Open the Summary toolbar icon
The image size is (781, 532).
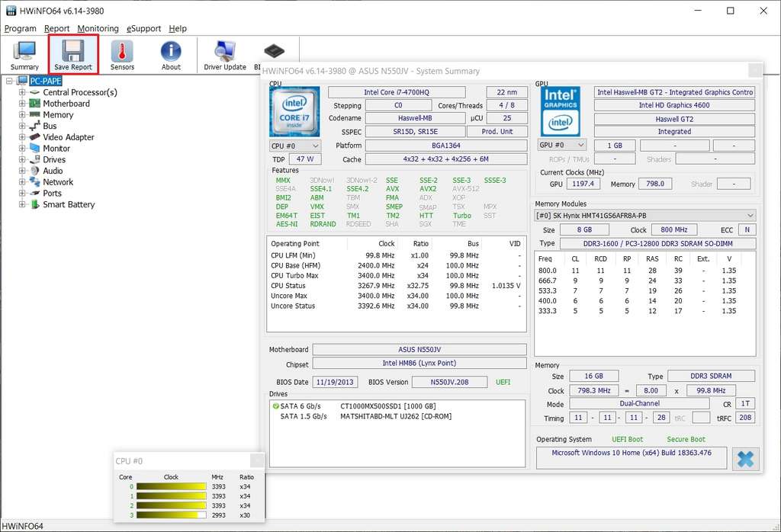pos(24,55)
